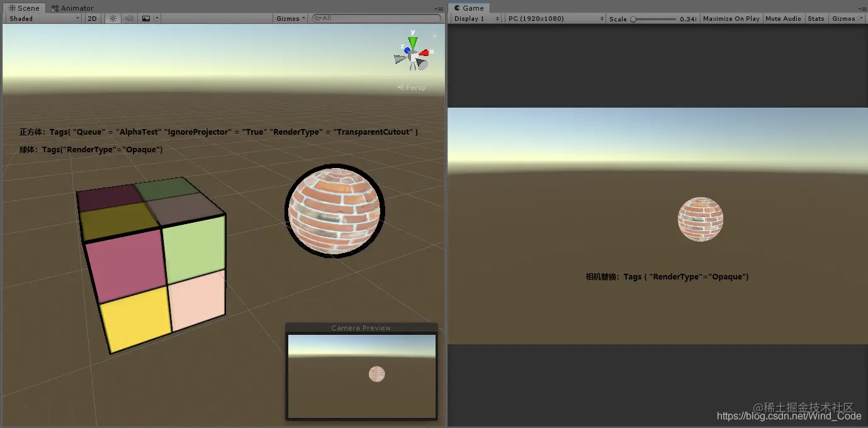Click the green Y axis cone of the orientation gizmo
This screenshot has height=428, width=868.
(412, 42)
